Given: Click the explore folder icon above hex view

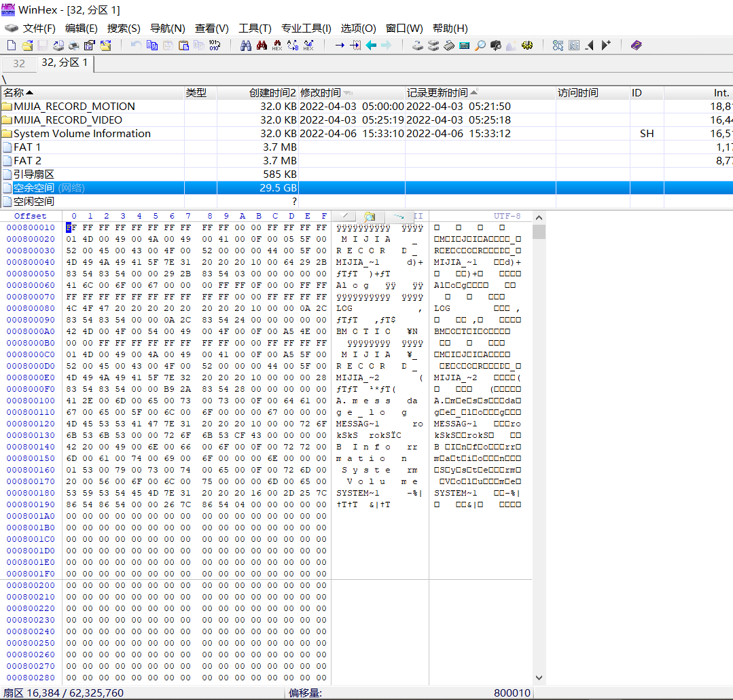Looking at the screenshot, I should [370, 217].
